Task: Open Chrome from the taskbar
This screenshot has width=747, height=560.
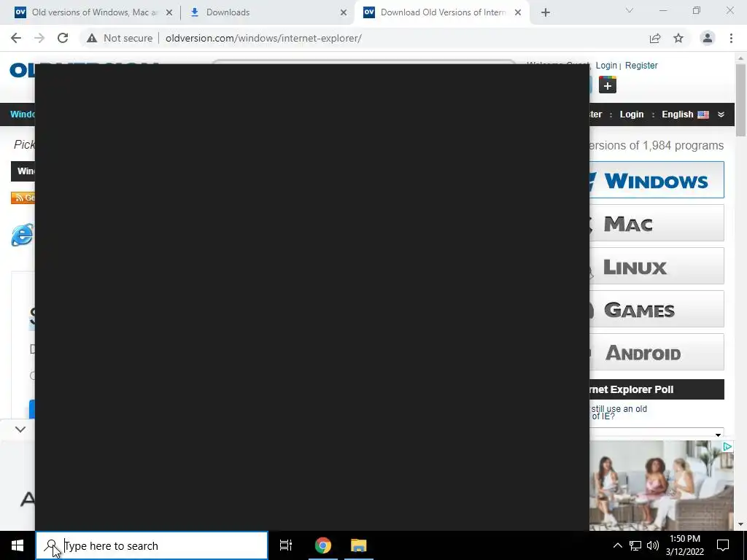Action: [323, 545]
